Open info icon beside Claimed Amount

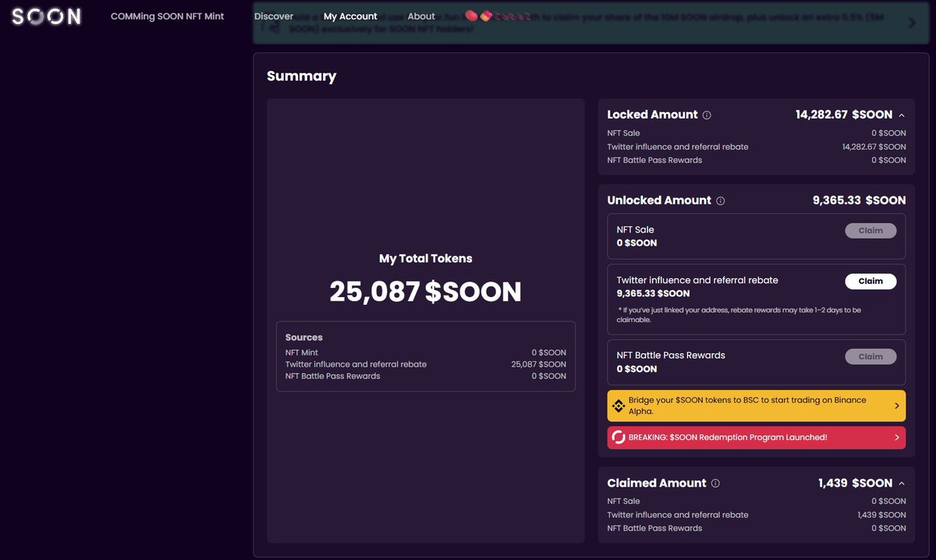tap(715, 484)
